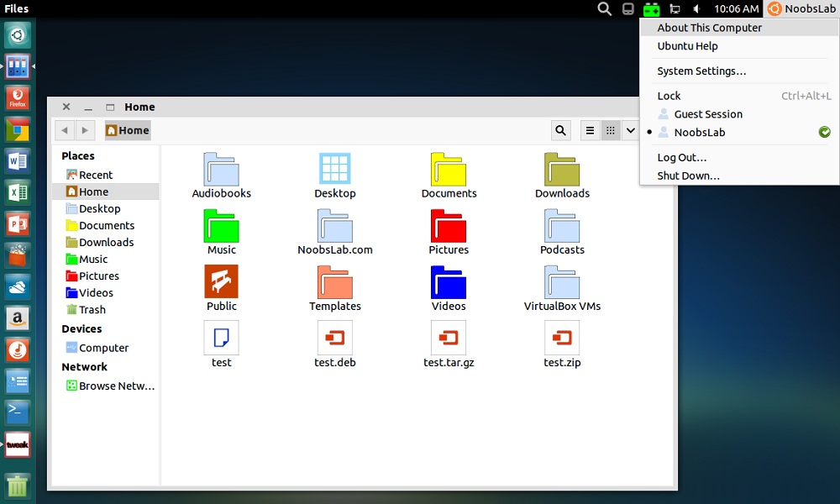The width and height of the screenshot is (840, 504).
Task: Open the green Music folder in the grid
Action: (x=221, y=226)
